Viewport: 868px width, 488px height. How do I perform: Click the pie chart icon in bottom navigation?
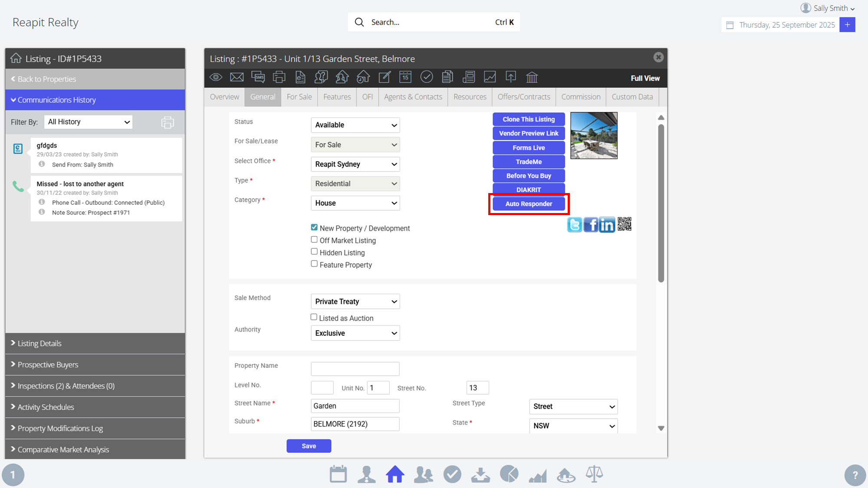point(509,474)
